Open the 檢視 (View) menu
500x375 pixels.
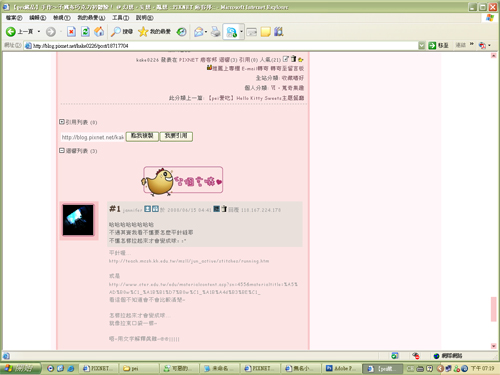pyautogui.click(x=62, y=17)
